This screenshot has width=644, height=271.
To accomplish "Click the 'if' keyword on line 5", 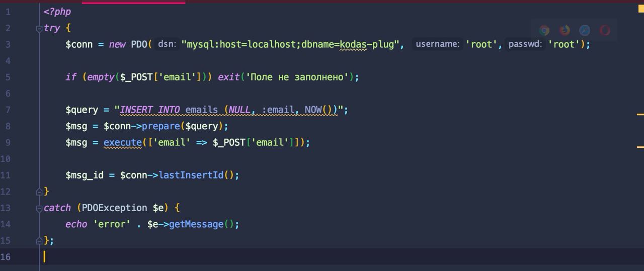I will tap(71, 77).
